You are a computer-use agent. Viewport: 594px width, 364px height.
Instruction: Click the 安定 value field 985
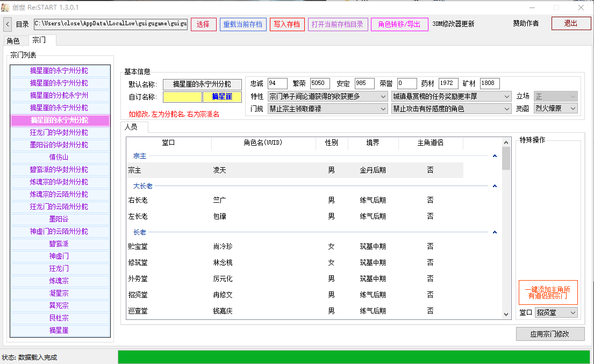click(364, 83)
